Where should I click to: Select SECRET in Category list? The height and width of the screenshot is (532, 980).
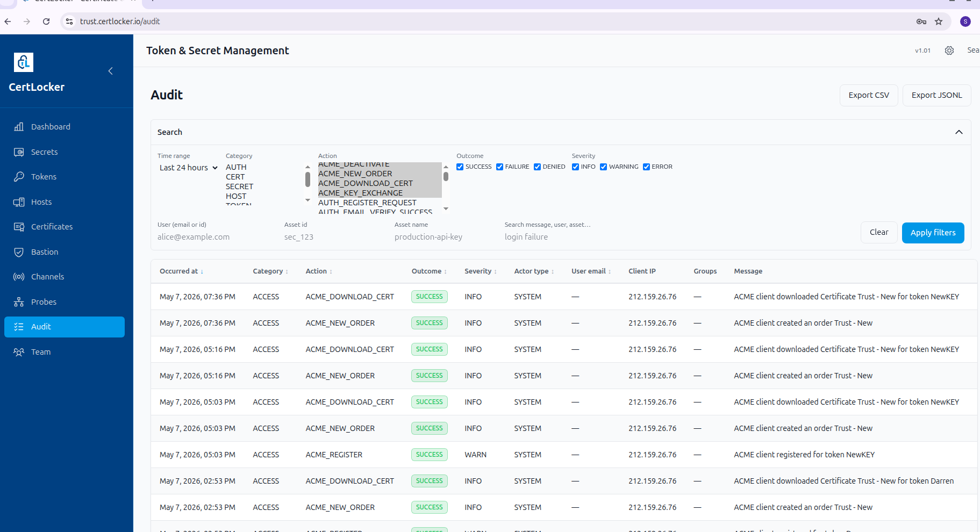click(x=239, y=186)
